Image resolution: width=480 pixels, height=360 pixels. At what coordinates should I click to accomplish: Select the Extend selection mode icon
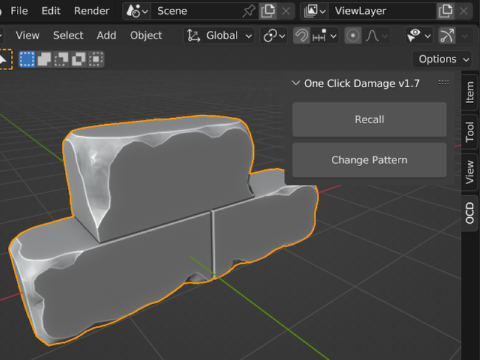pos(44,59)
